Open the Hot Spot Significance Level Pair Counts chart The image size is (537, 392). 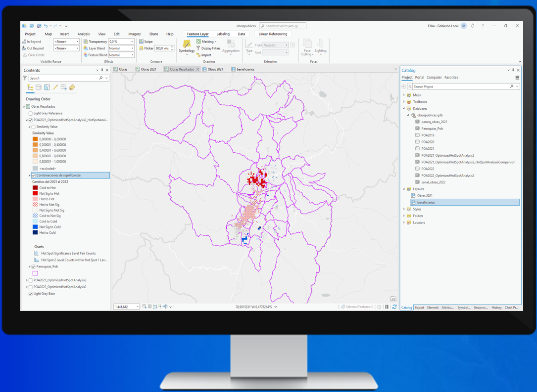(x=68, y=253)
